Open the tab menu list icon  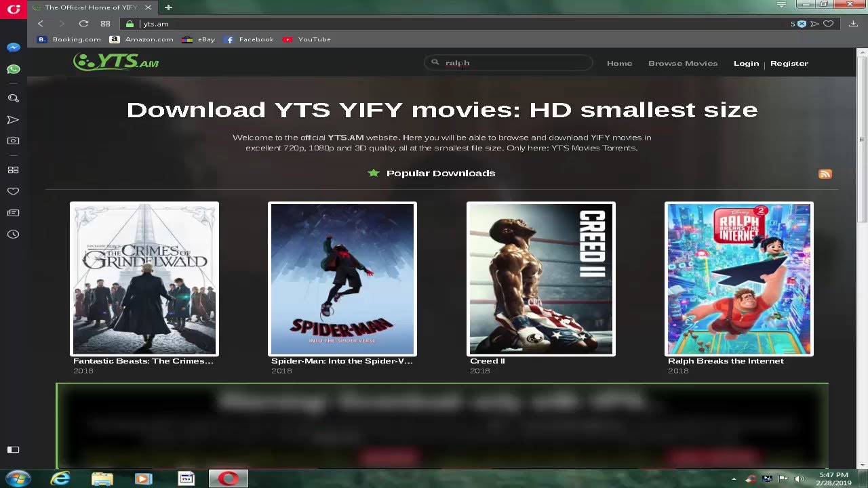tap(782, 5)
